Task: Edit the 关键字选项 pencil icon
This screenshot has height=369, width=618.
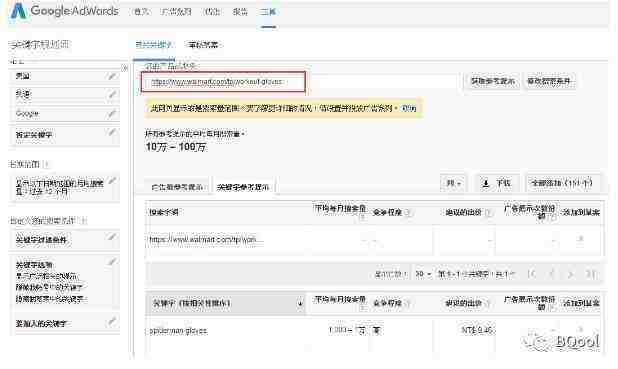Action: (112, 262)
